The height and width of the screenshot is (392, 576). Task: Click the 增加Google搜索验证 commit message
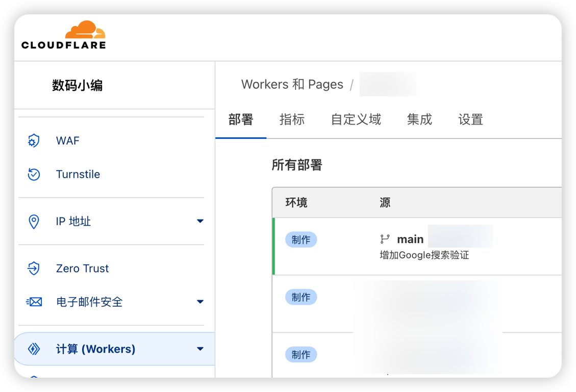click(x=424, y=255)
